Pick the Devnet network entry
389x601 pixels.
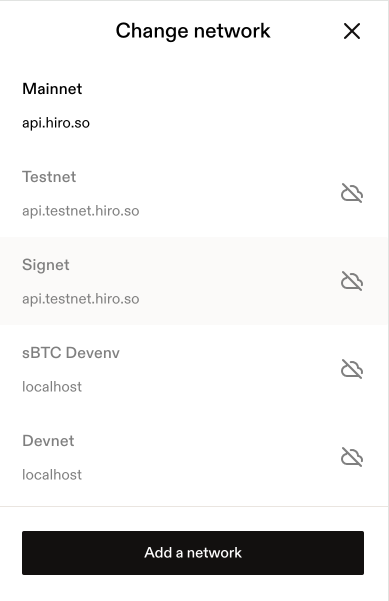pyautogui.click(x=194, y=457)
